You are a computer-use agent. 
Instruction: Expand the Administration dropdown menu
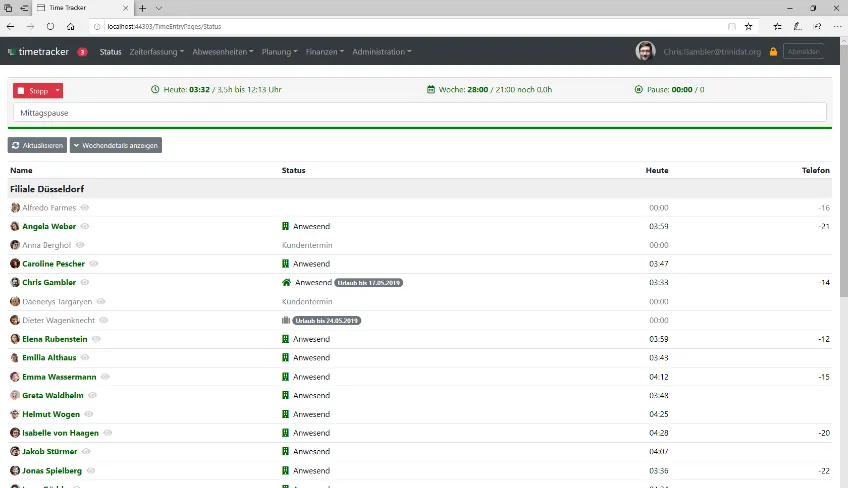pos(382,52)
